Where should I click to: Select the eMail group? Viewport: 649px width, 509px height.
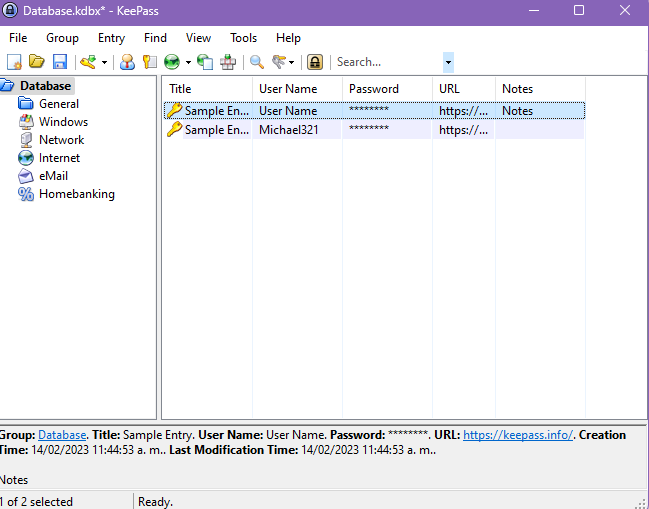click(53, 176)
